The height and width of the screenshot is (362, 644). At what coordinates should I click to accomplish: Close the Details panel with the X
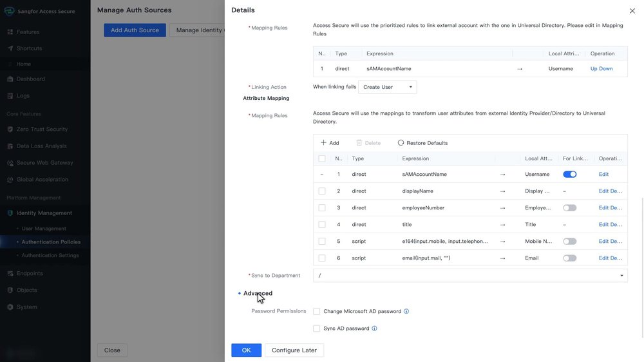(x=632, y=11)
